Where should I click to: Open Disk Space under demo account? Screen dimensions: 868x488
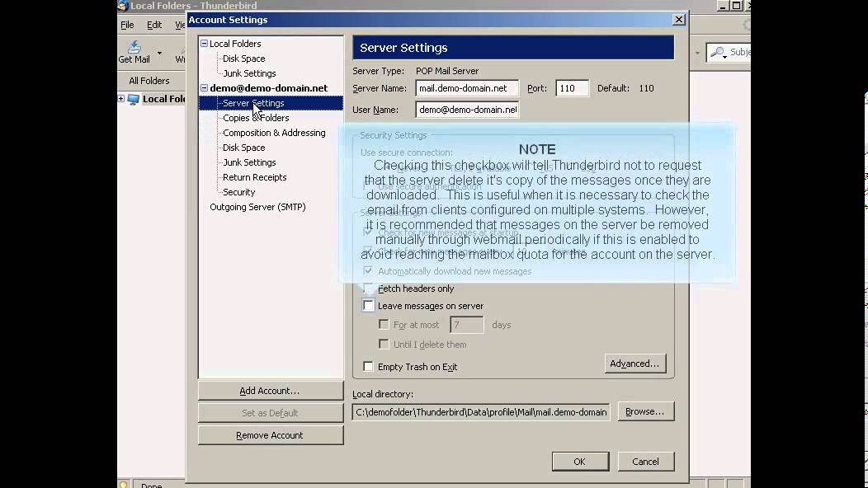tap(243, 148)
